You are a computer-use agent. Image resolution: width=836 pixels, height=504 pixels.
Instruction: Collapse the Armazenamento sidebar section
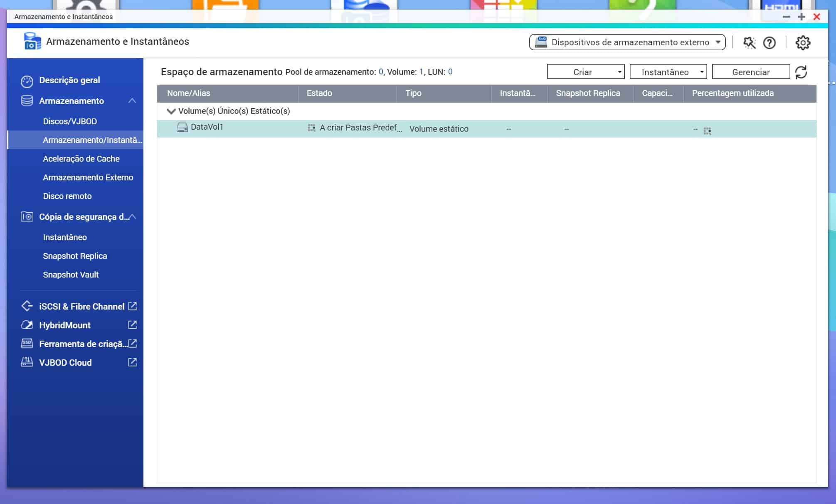pyautogui.click(x=132, y=101)
